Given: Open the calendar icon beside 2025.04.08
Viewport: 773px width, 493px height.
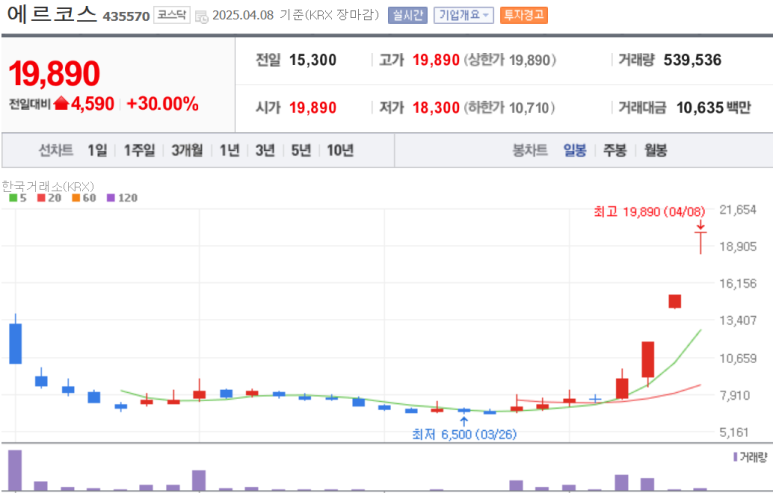Looking at the screenshot, I should (x=201, y=16).
